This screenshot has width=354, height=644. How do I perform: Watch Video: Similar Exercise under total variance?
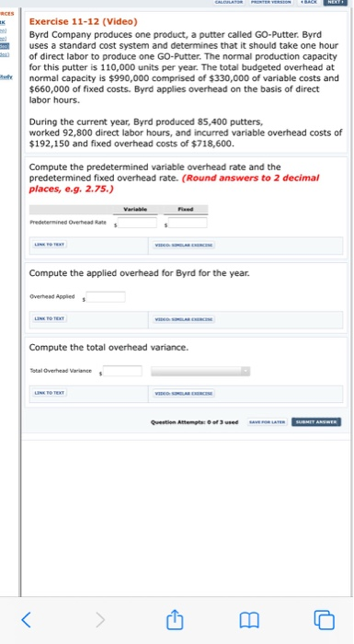184,394
